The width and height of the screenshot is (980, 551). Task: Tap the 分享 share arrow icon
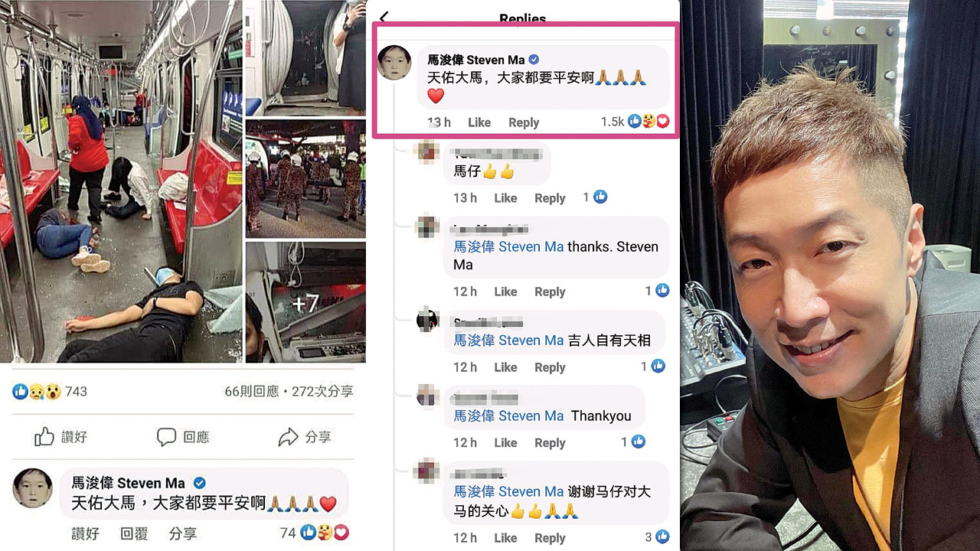[288, 437]
